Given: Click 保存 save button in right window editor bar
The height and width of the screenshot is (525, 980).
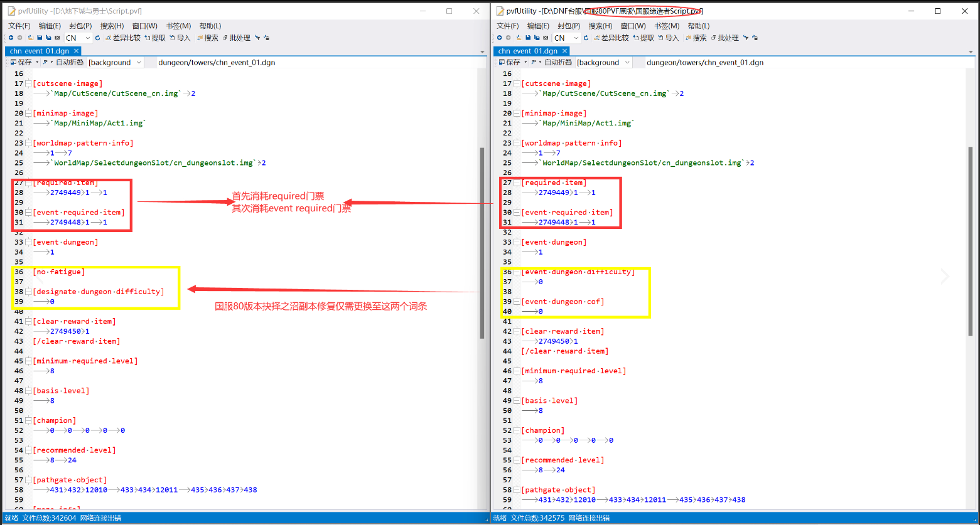Looking at the screenshot, I should click(x=509, y=62).
